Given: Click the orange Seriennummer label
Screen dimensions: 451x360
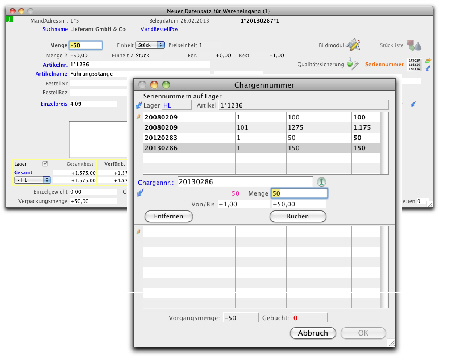Looking at the screenshot, I should pos(384,64).
